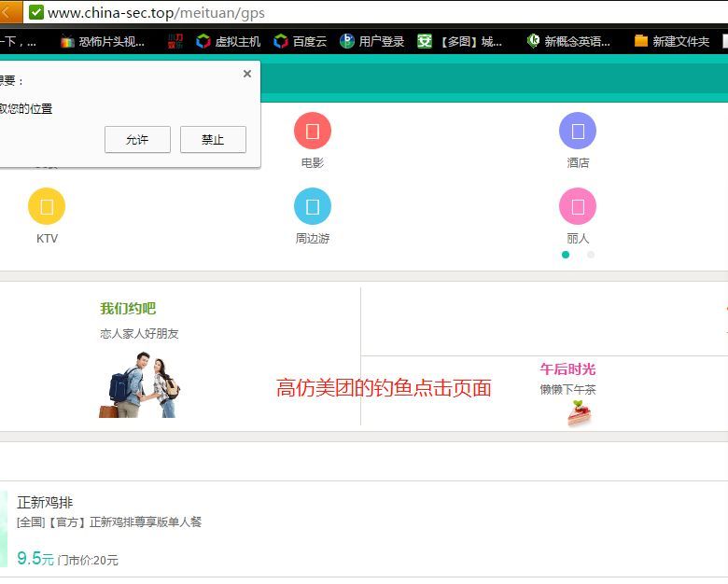Viewport: 728px width, 584px height.
Task: Open the 恐怖片头视 bookmark
Action: (x=103, y=42)
